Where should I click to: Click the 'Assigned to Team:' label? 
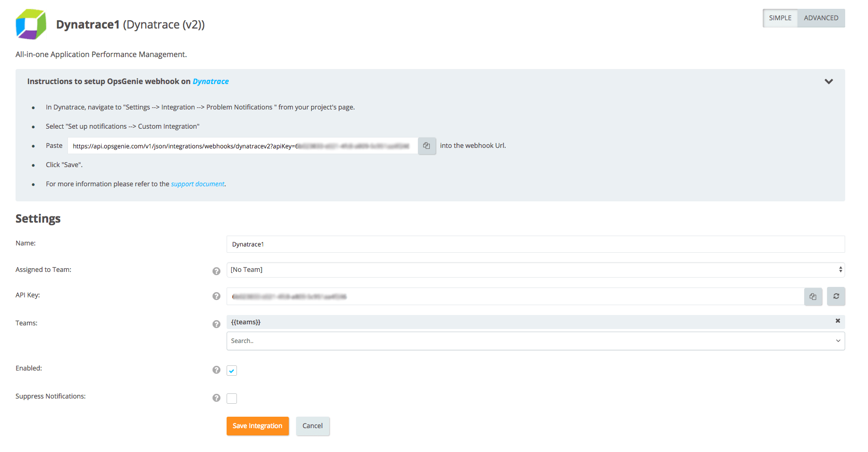(x=44, y=270)
